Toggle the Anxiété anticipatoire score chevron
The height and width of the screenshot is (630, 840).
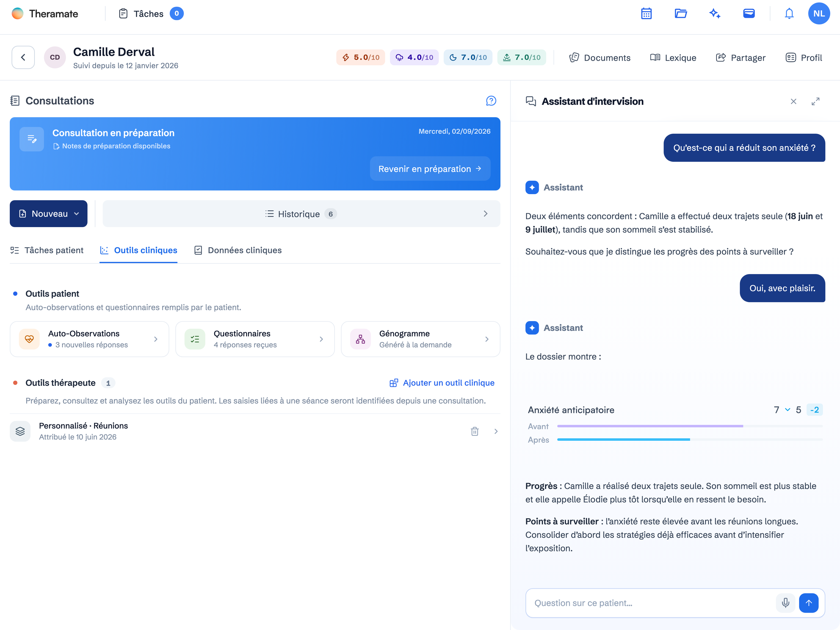(x=787, y=409)
